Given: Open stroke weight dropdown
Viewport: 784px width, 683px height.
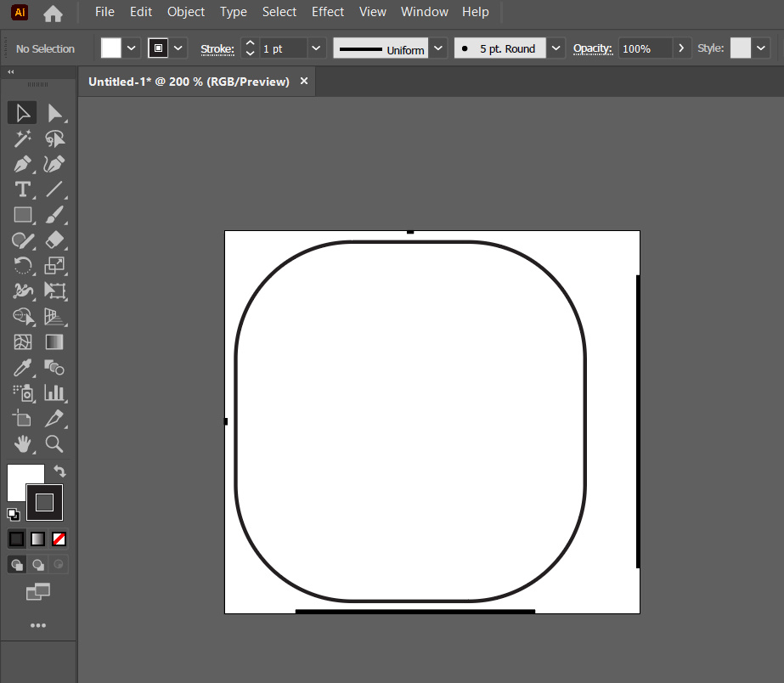Looking at the screenshot, I should click(316, 48).
